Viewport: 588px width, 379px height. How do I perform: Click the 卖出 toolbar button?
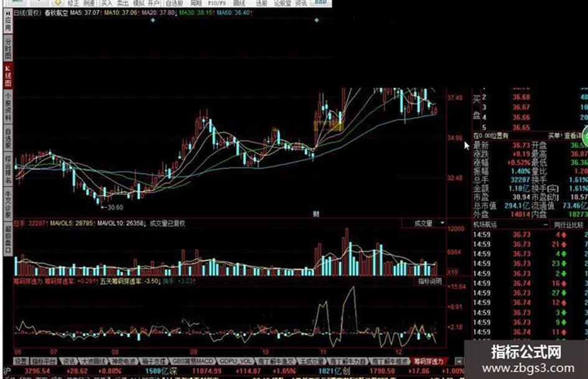[x=122, y=3]
